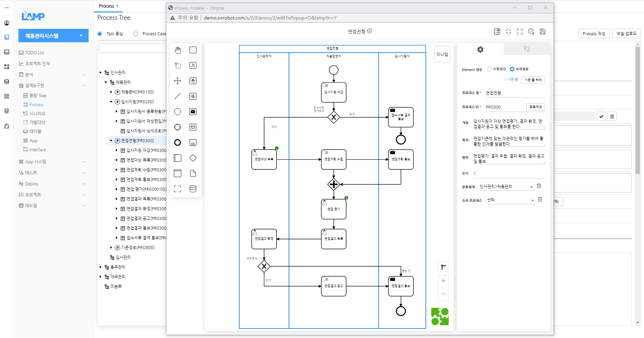Add a data object page icon
This screenshot has height=338, width=644.
[193, 173]
